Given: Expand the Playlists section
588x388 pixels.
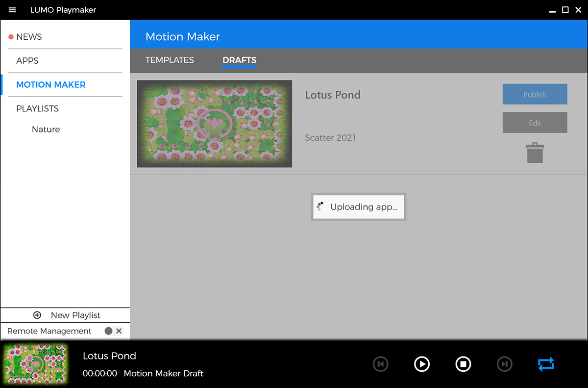Looking at the screenshot, I should (37, 109).
